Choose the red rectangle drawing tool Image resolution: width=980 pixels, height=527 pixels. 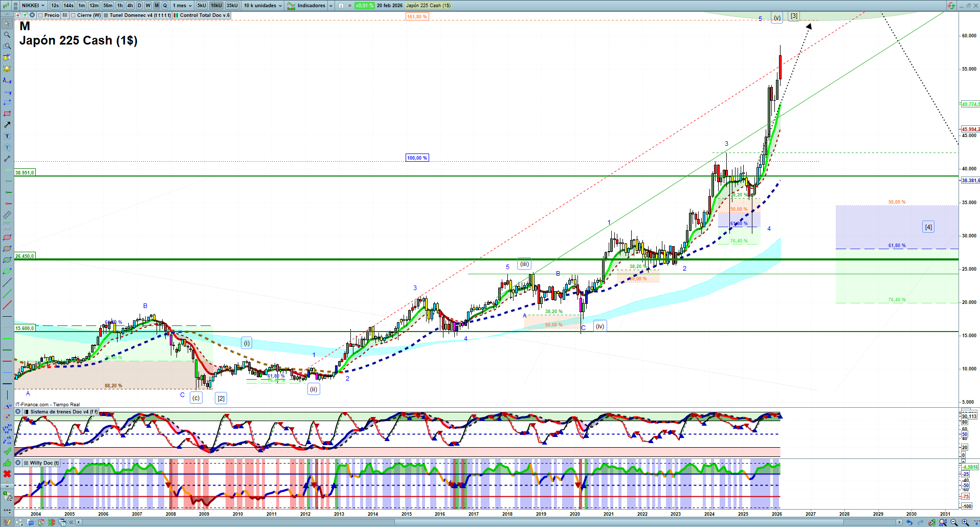coord(7,114)
